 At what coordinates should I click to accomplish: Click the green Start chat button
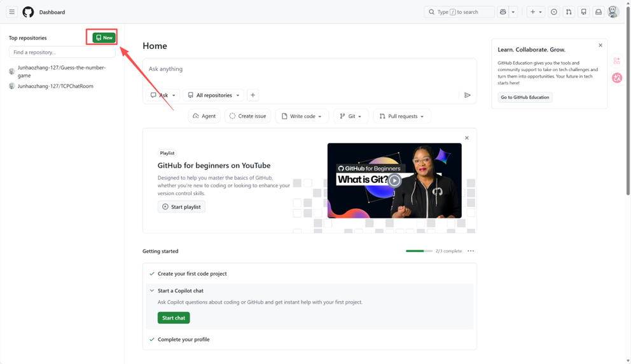[x=174, y=318]
